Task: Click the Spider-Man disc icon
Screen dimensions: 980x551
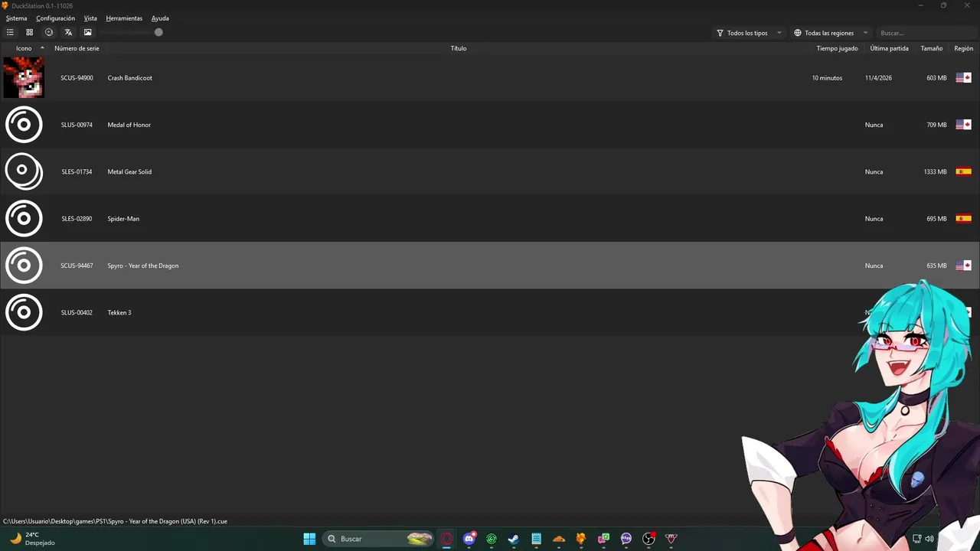Action: click(x=24, y=219)
